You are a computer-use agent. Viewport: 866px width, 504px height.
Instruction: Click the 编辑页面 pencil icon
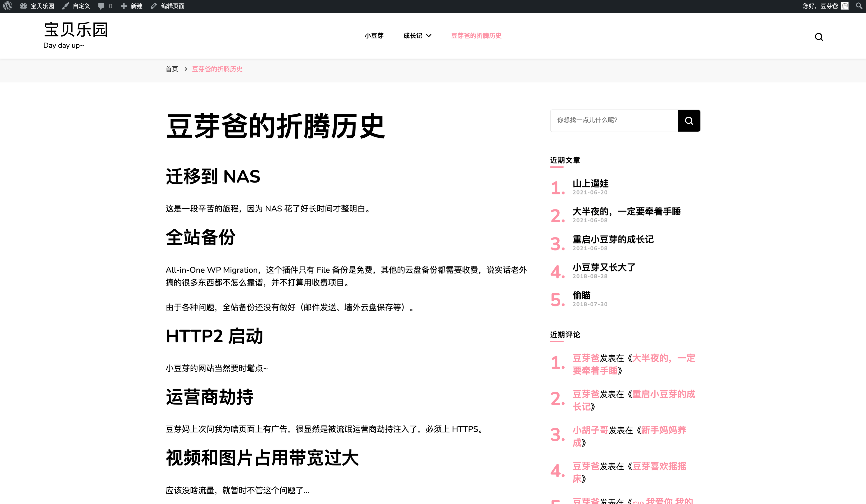[x=154, y=6]
